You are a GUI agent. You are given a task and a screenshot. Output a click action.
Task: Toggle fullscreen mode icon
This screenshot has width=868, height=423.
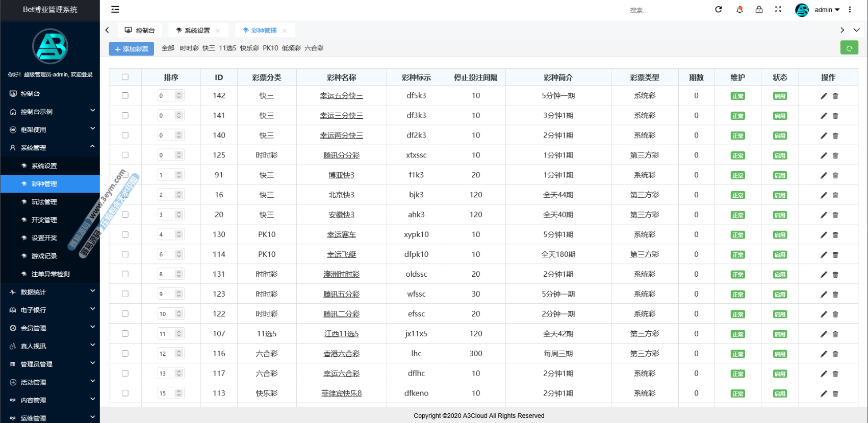coord(778,9)
